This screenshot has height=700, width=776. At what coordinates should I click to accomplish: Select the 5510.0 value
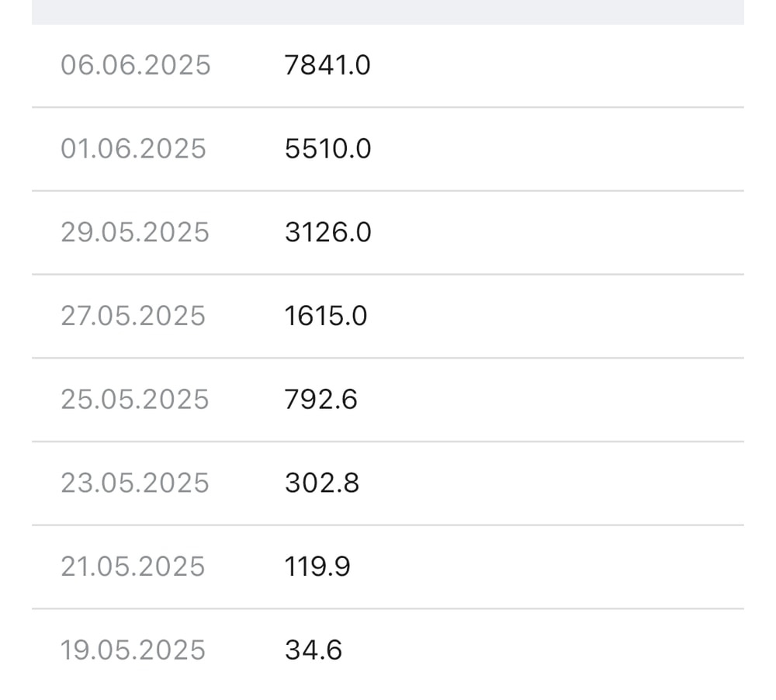click(x=327, y=148)
